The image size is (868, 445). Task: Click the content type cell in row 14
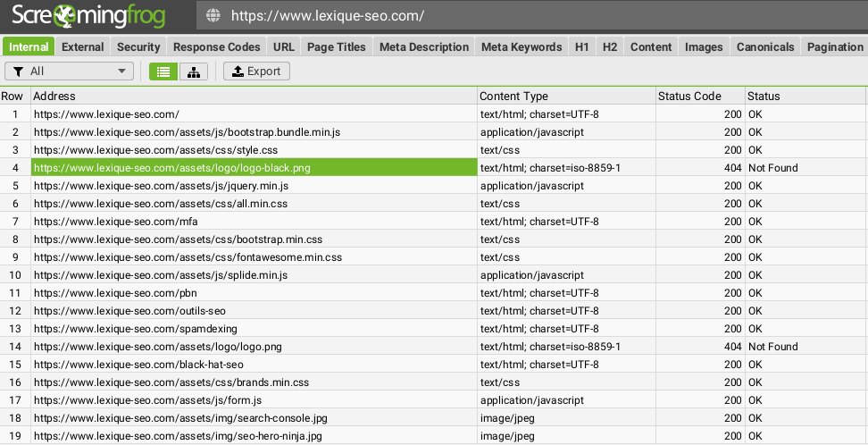566,347
